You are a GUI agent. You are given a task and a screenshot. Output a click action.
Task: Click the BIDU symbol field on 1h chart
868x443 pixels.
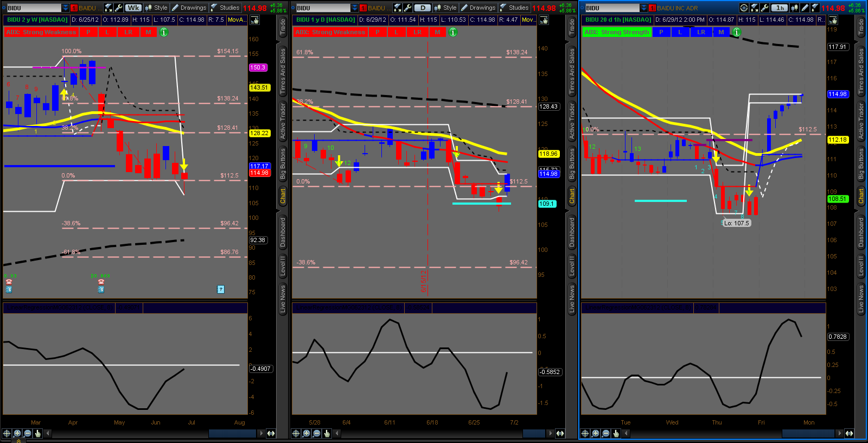click(x=612, y=8)
